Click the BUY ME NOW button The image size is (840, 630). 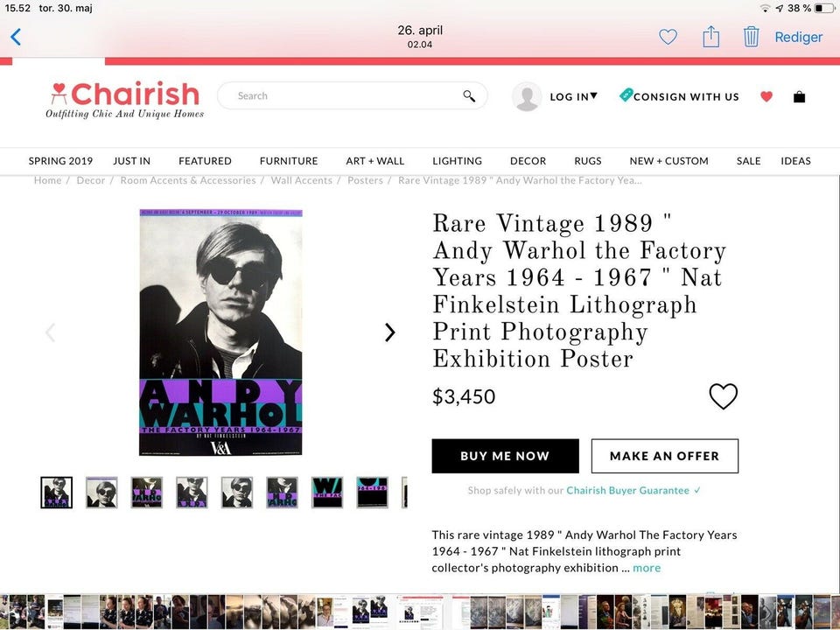tap(505, 456)
